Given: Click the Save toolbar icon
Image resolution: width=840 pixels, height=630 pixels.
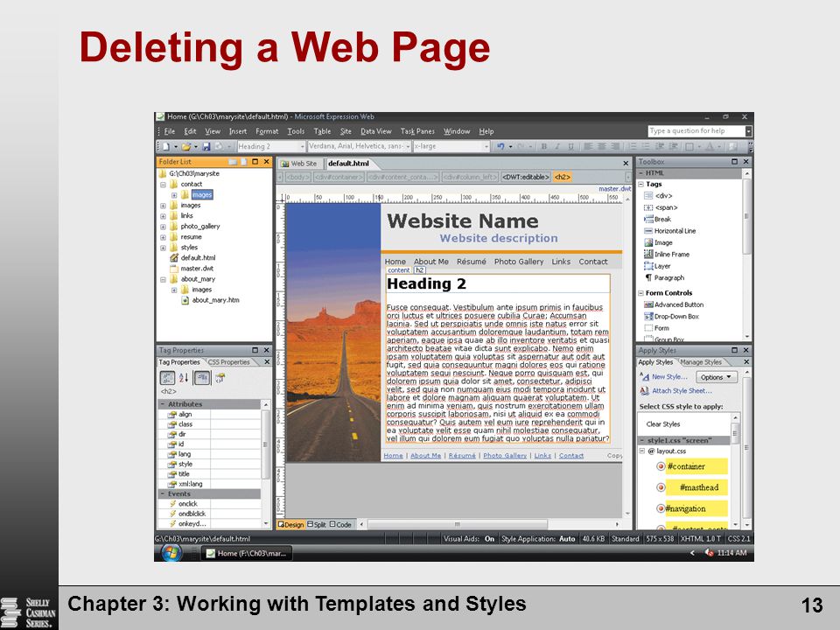Looking at the screenshot, I should [x=206, y=146].
